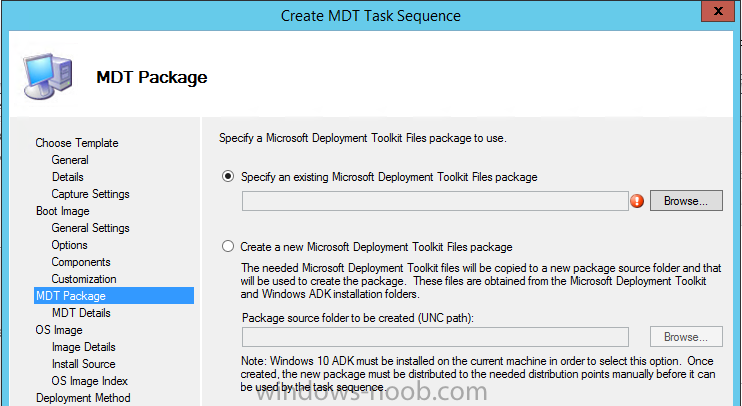Click 'Package source folder to be created (UNC path):' label
Screen dimensions: 742x406
pyautogui.click(x=358, y=318)
